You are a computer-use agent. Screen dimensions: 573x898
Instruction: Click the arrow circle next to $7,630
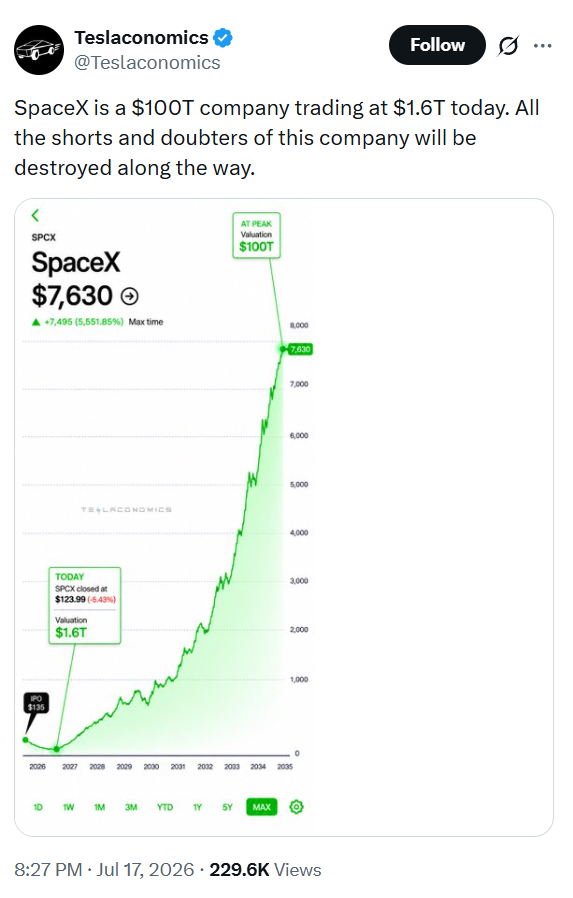(130, 296)
